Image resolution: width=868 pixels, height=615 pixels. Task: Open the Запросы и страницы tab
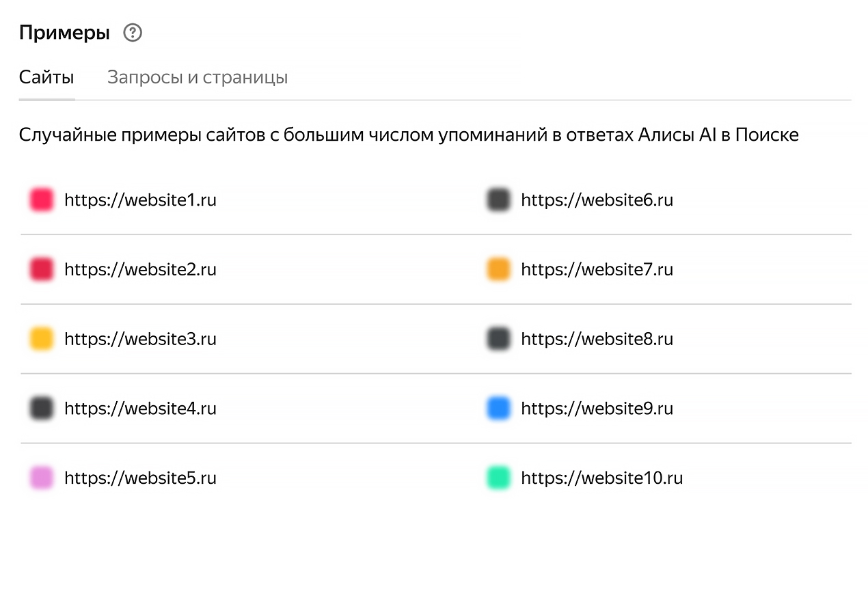click(198, 77)
